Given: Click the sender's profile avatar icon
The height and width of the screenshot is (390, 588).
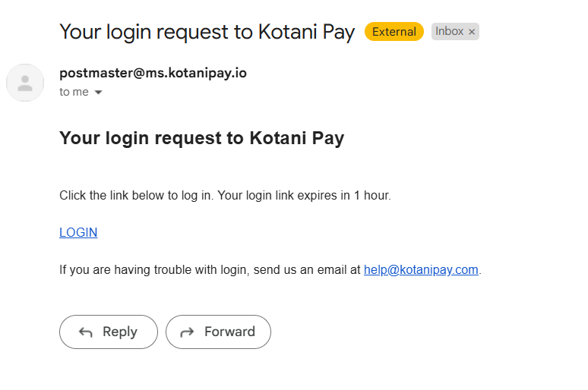Looking at the screenshot, I should click(x=25, y=83).
